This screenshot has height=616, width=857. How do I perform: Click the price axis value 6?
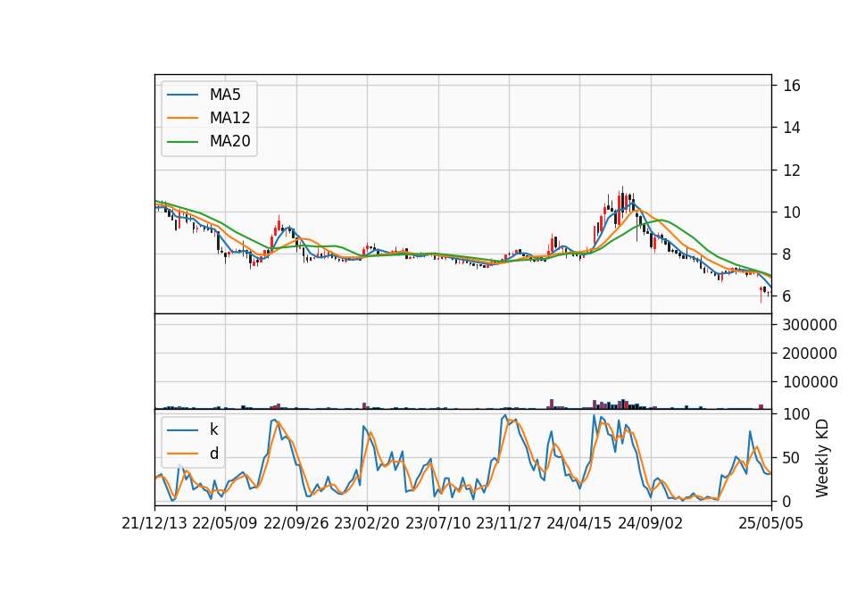(x=787, y=296)
